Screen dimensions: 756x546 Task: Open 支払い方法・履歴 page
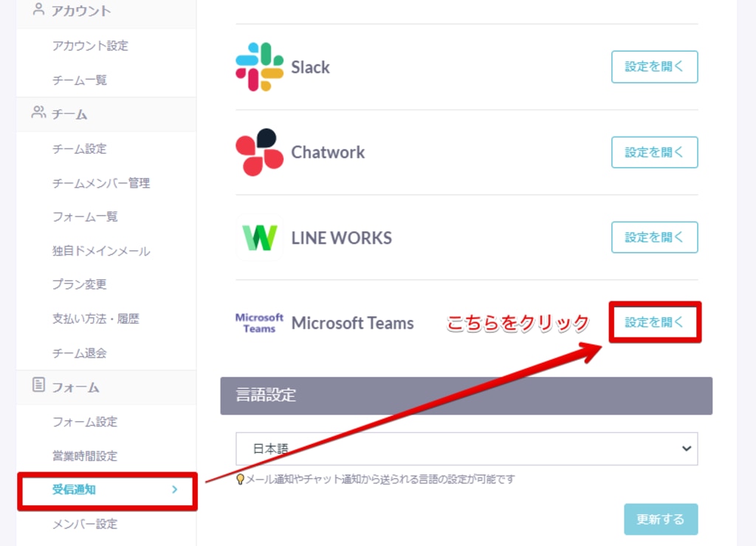[95, 319]
